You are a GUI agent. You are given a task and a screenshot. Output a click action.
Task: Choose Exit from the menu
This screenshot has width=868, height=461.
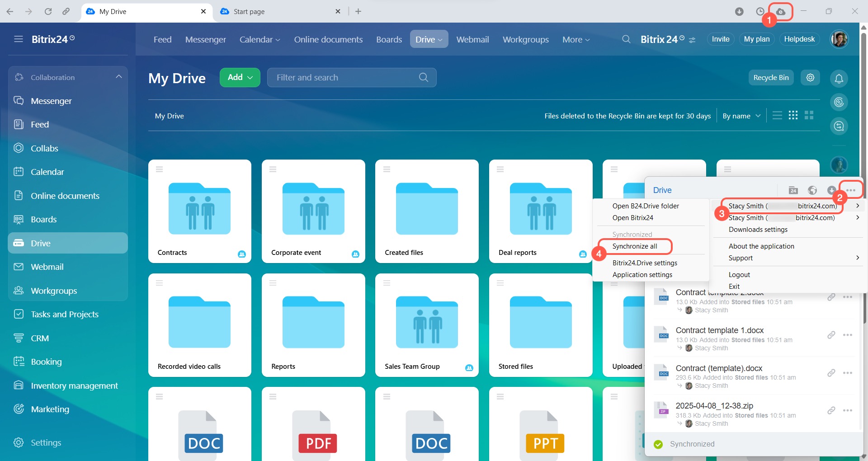[734, 287]
